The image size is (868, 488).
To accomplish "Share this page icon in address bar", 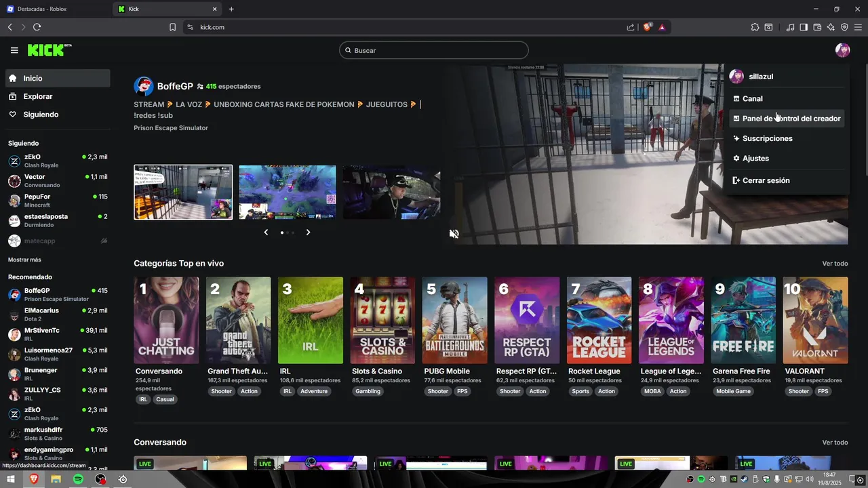I will (631, 27).
